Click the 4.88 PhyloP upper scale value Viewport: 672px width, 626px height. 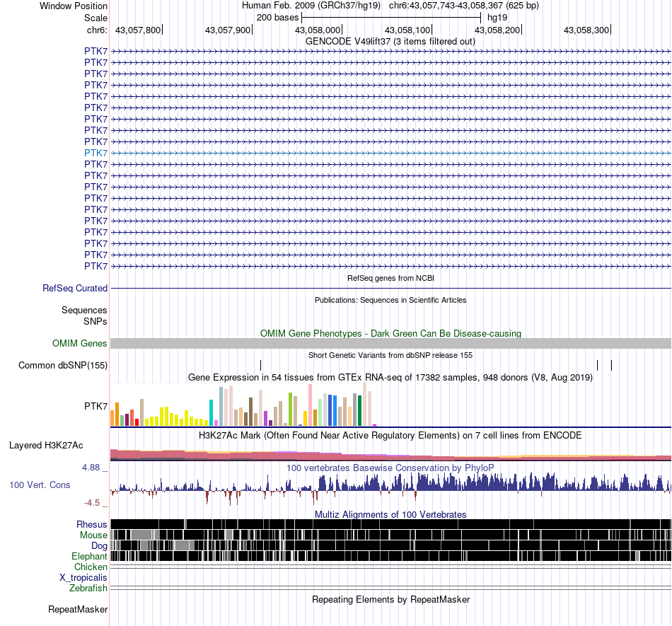(91, 468)
